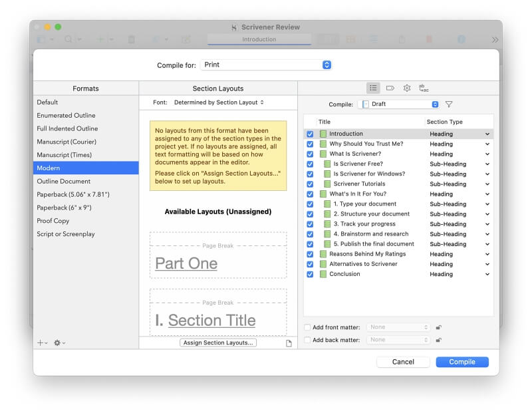The image size is (532, 415).
Task: Click the search icon in the main toolbar
Action: (68, 39)
